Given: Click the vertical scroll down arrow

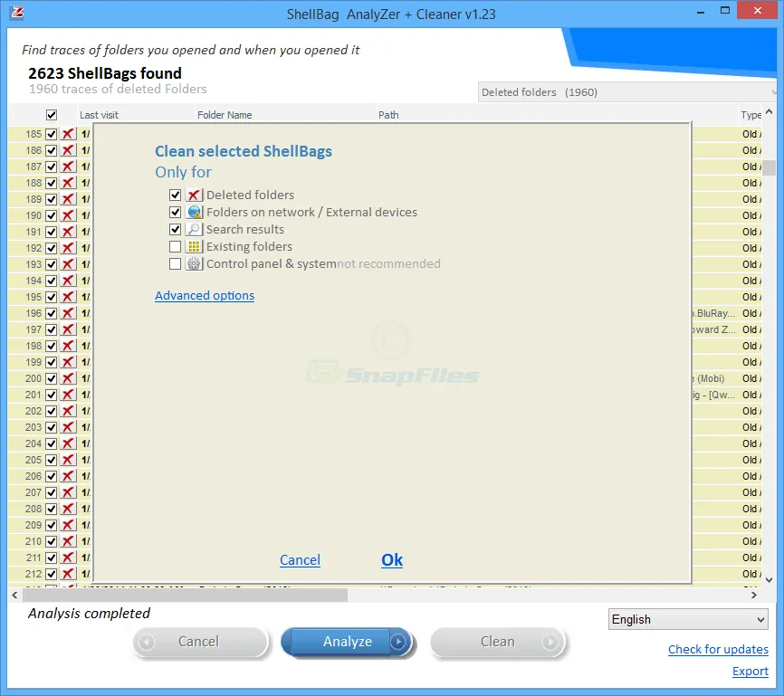Looking at the screenshot, I should pos(770,580).
